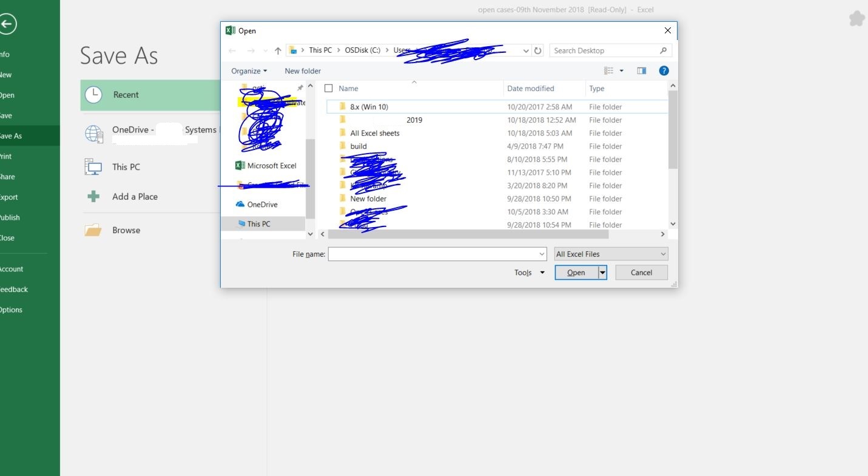Image resolution: width=868 pixels, height=476 pixels.
Task: Toggle the preview pane in the Open dialog
Action: tap(641, 70)
